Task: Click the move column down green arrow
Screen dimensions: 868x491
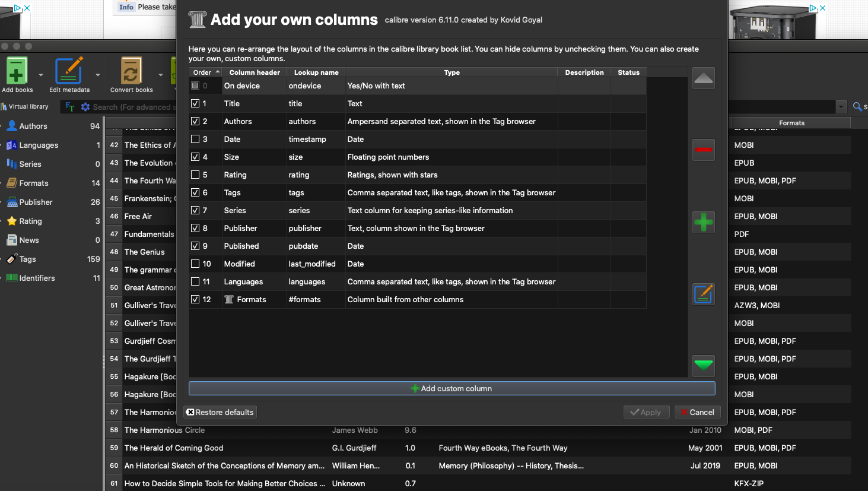Action: [x=703, y=365]
